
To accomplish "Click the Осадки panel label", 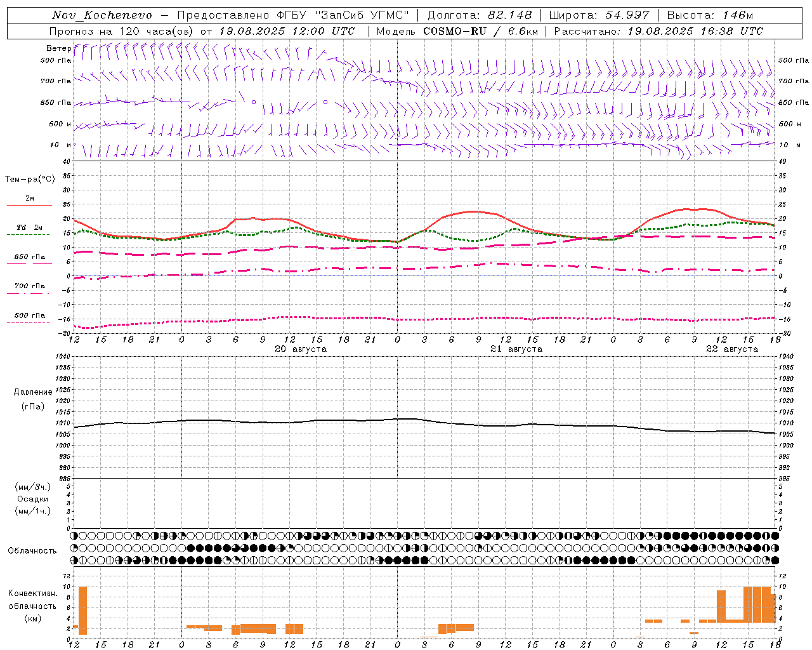I will [33, 499].
